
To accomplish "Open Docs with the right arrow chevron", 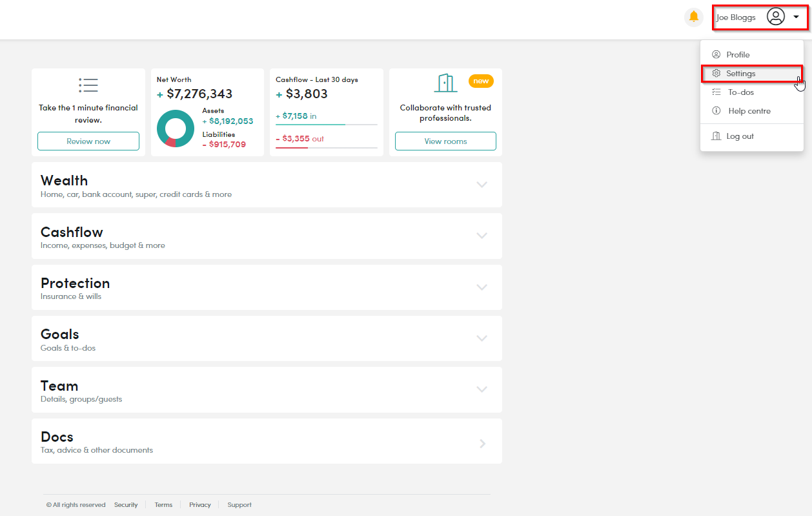I will point(483,444).
